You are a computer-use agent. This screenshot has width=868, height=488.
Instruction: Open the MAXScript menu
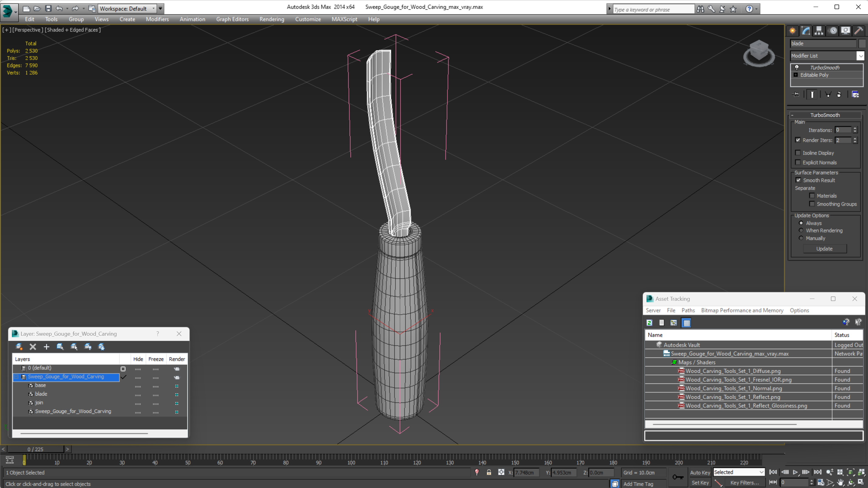(344, 19)
